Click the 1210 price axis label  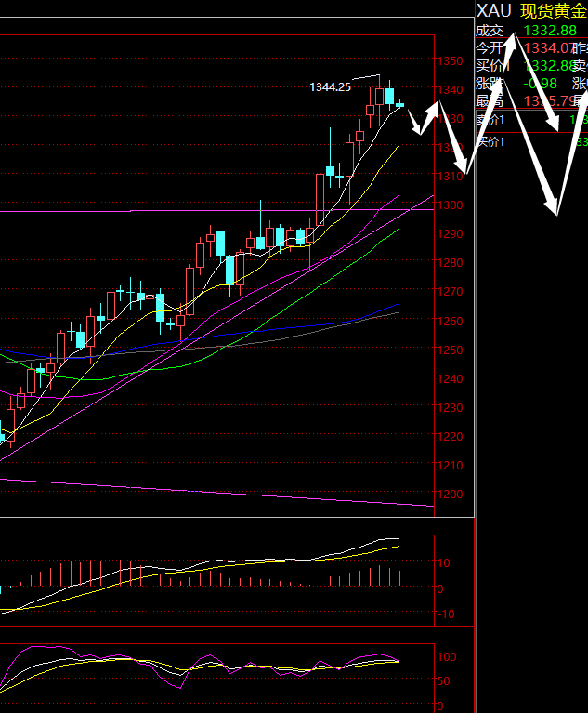click(450, 465)
